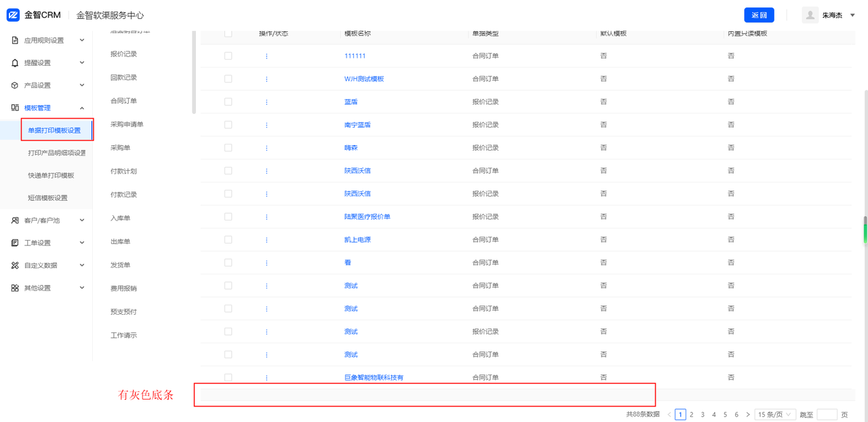Go to page 3 in pagination

click(x=703, y=415)
